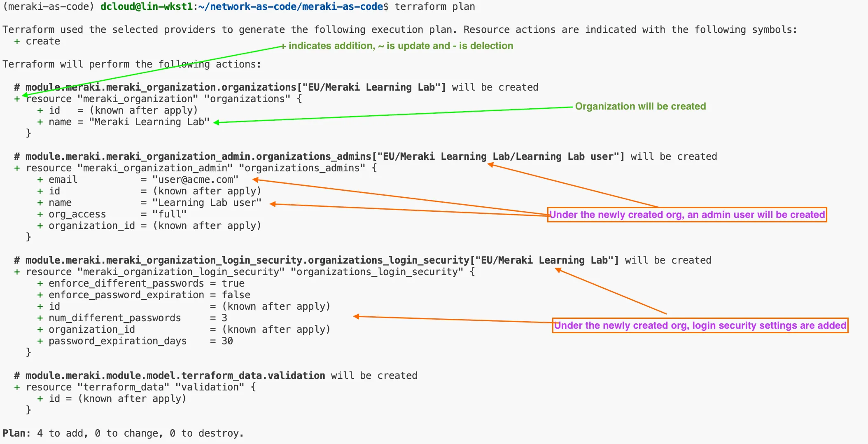
Task: Select the "Learning Lab user" name value
Action: coord(207,203)
